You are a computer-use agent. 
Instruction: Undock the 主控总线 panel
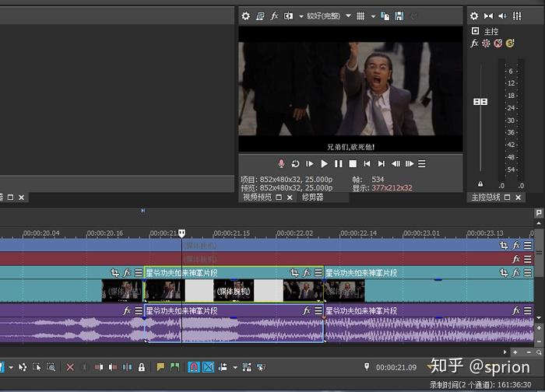point(507,198)
